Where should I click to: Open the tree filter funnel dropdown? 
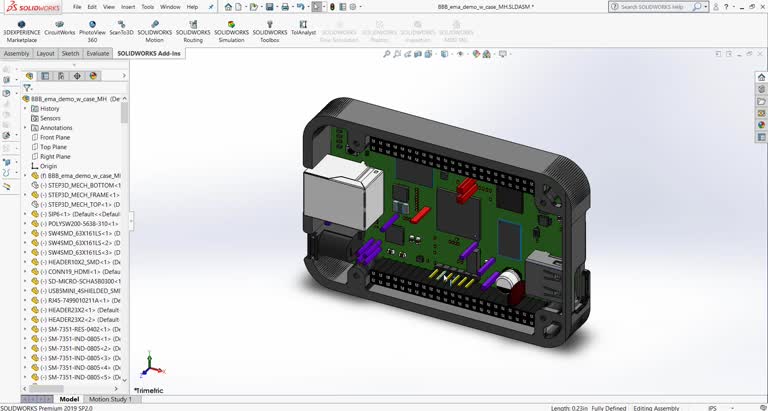[28, 88]
